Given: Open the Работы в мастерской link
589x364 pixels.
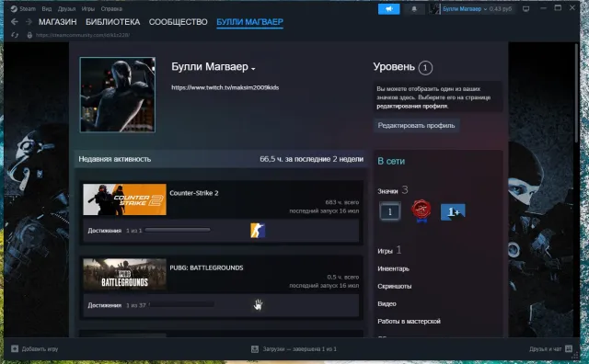Looking at the screenshot, I should point(409,321).
